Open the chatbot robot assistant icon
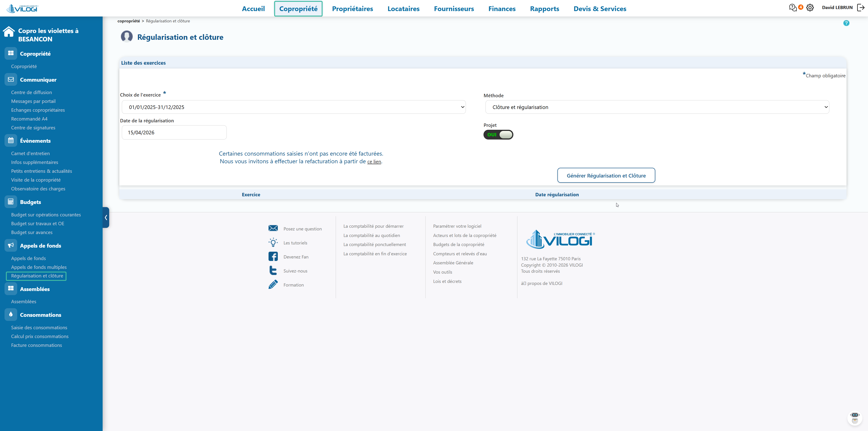This screenshot has height=431, width=868. [x=854, y=418]
